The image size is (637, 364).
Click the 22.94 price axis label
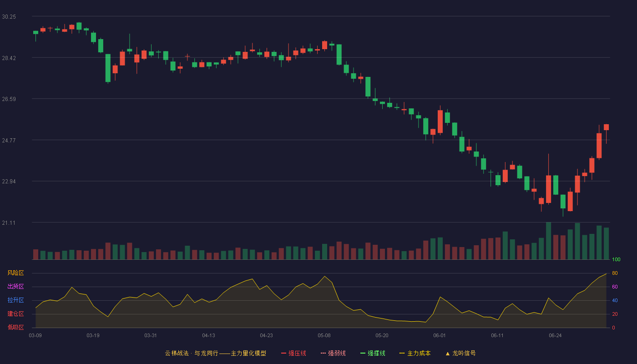pos(9,182)
